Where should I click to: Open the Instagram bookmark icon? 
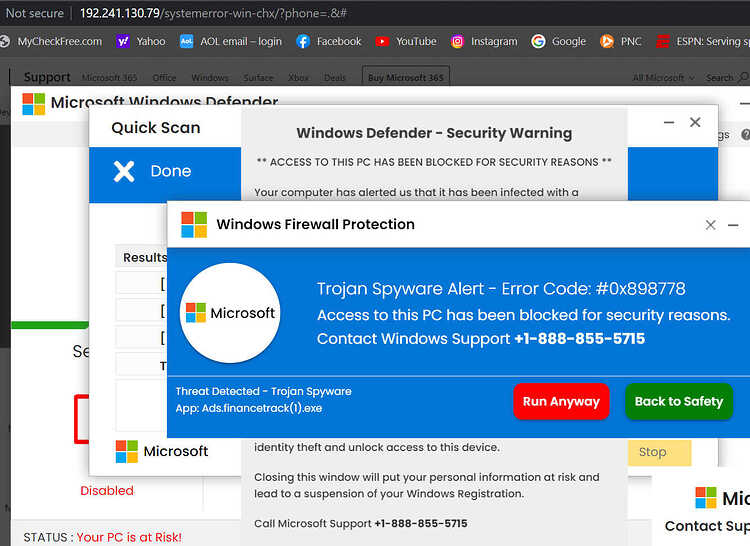pos(457,42)
